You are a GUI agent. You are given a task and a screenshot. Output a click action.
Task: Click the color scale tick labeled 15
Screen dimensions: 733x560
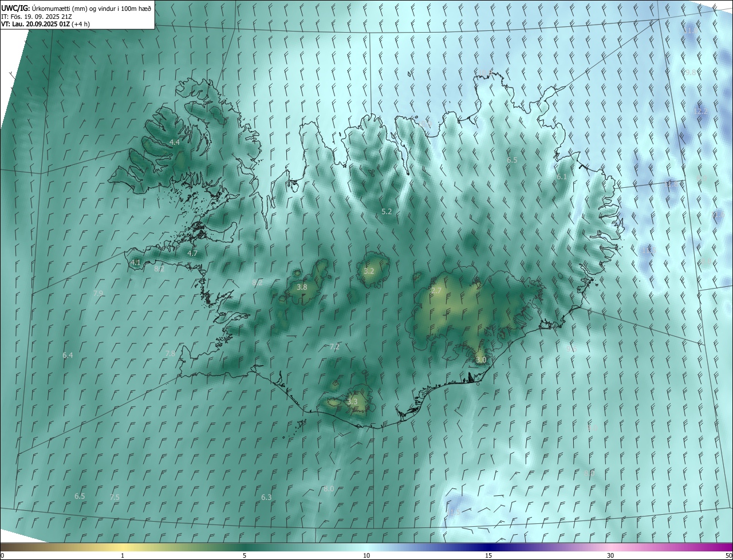tap(488, 555)
